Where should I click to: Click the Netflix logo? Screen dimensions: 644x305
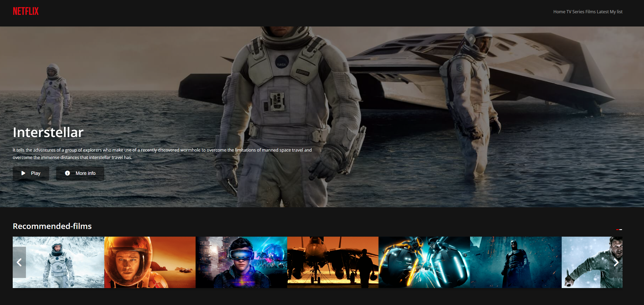26,11
